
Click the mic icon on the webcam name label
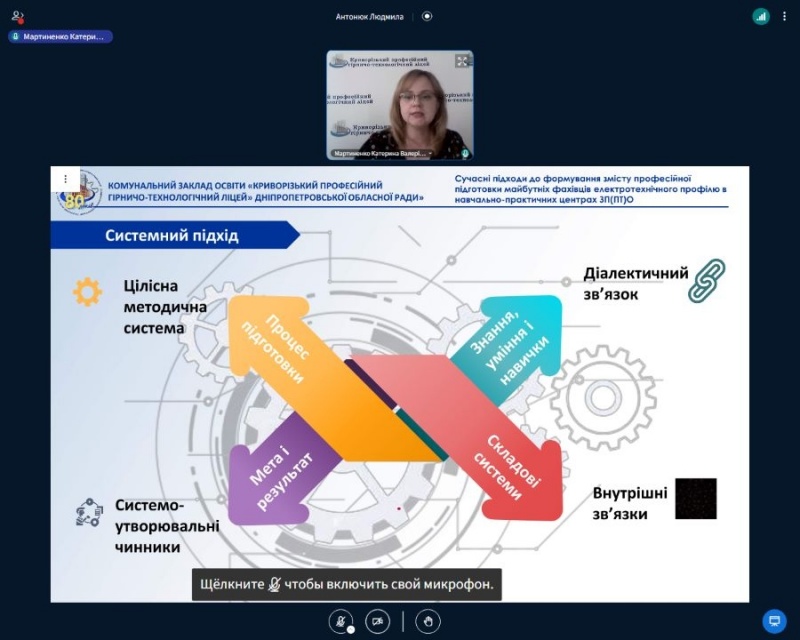[x=465, y=153]
